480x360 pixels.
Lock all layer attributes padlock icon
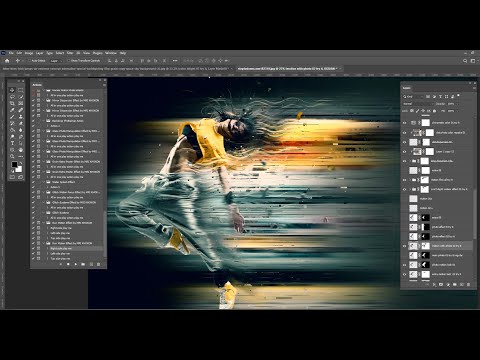(434, 111)
